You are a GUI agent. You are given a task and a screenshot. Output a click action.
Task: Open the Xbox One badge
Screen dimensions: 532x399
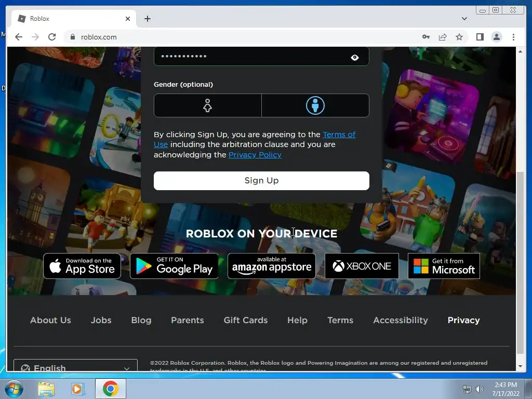click(362, 266)
